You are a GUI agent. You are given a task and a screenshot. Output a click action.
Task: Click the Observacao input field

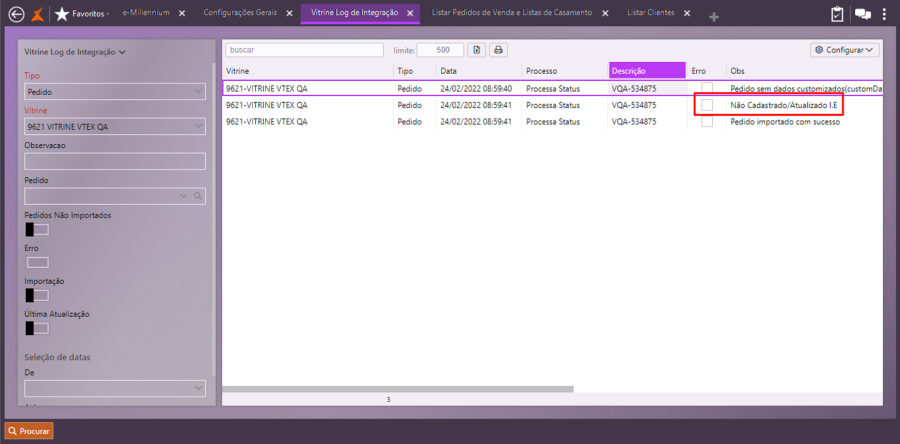pyautogui.click(x=115, y=161)
